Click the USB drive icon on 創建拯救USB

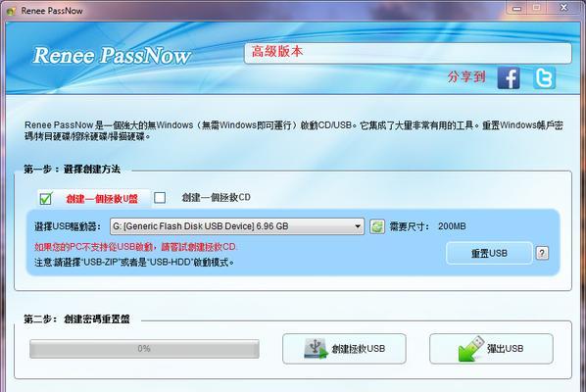pos(316,348)
